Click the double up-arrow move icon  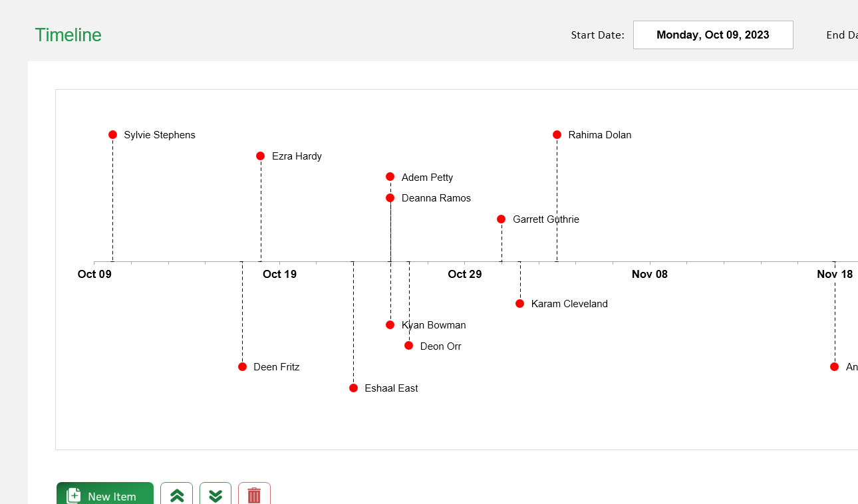click(x=176, y=495)
